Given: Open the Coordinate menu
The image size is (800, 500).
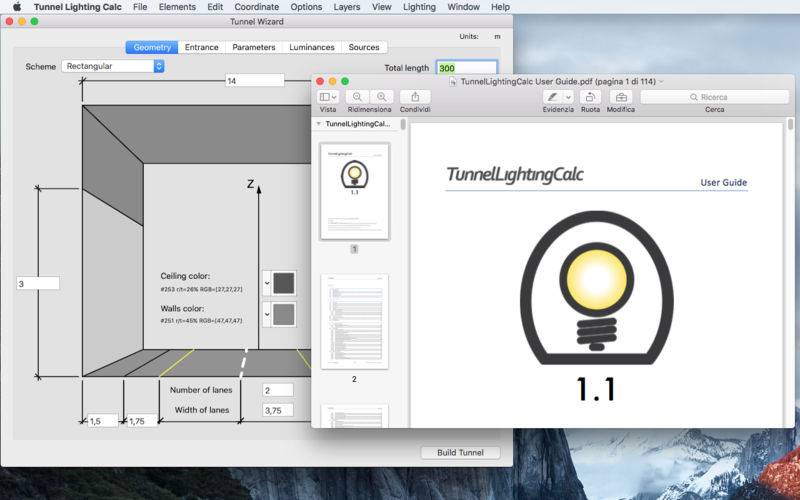Looking at the screenshot, I should (257, 7).
